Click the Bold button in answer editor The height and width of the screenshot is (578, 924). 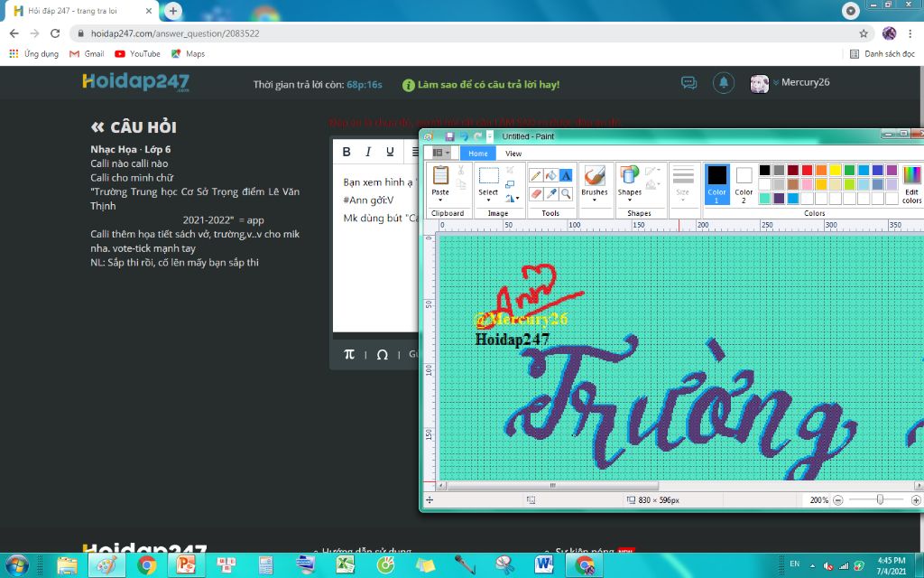tap(346, 152)
